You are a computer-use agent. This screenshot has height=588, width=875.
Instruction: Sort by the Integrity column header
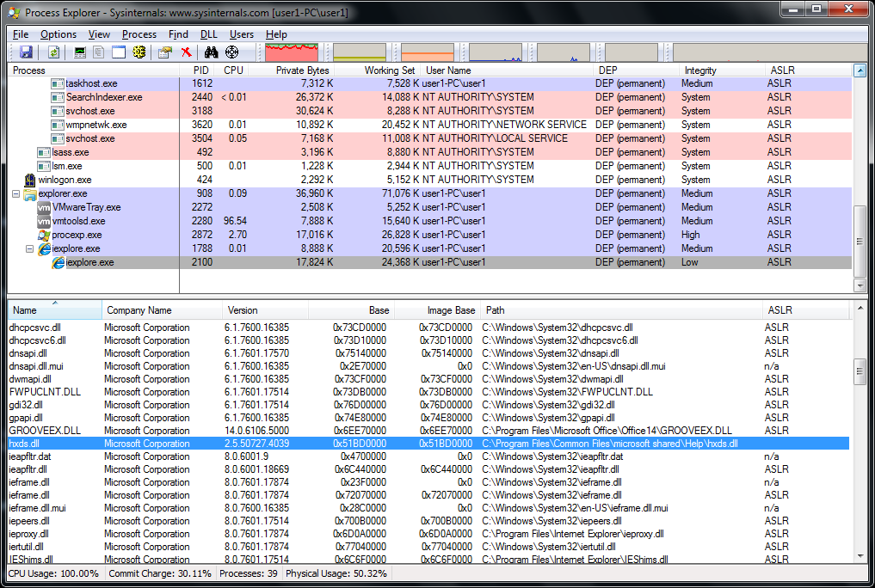coord(722,70)
